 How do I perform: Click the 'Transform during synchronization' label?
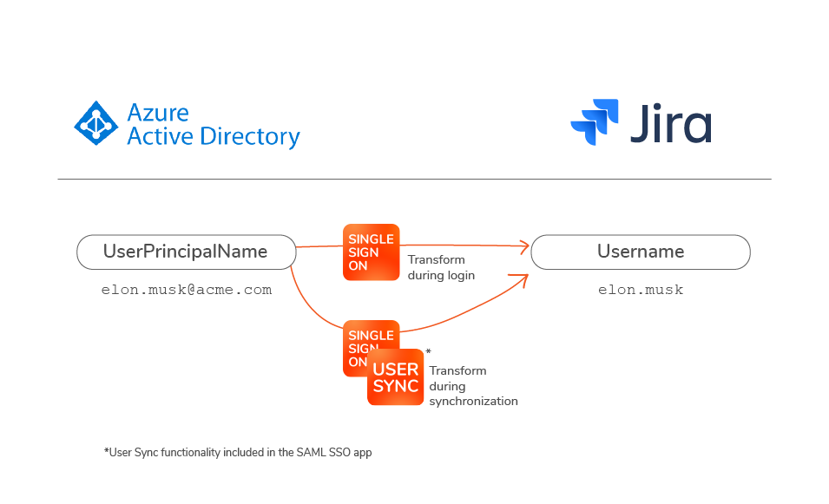click(473, 386)
